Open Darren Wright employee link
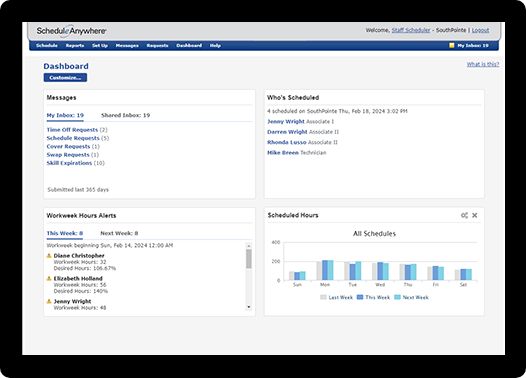This screenshot has height=378, width=526. tap(287, 132)
